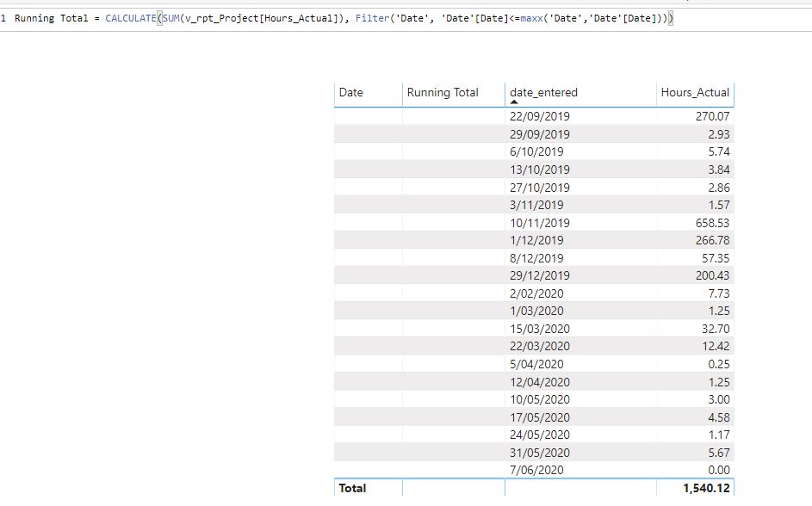812x506 pixels.
Task: Select date cell 22/03/2020
Action: tap(539, 346)
